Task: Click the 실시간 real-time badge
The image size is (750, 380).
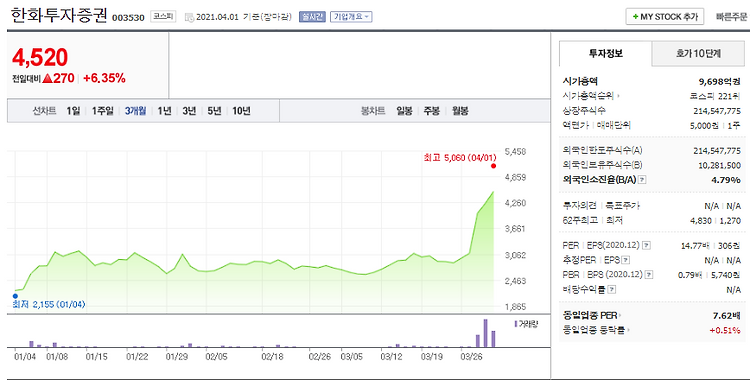Action: click(312, 17)
